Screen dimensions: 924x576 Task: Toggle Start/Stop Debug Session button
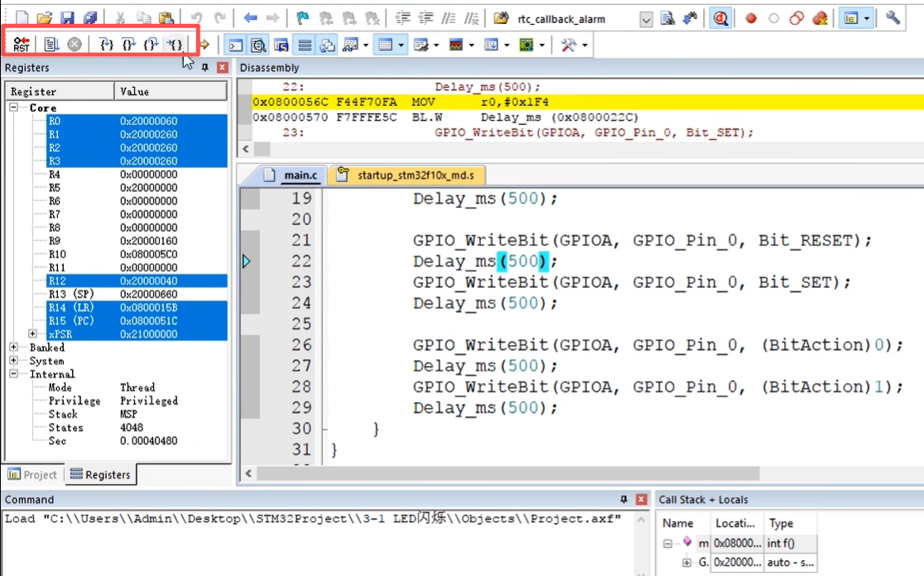tap(720, 19)
